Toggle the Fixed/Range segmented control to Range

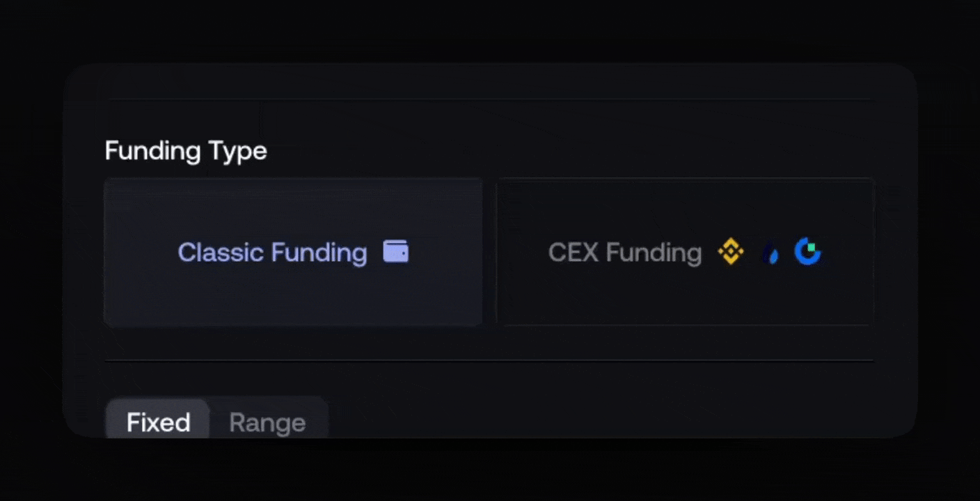[x=267, y=422]
